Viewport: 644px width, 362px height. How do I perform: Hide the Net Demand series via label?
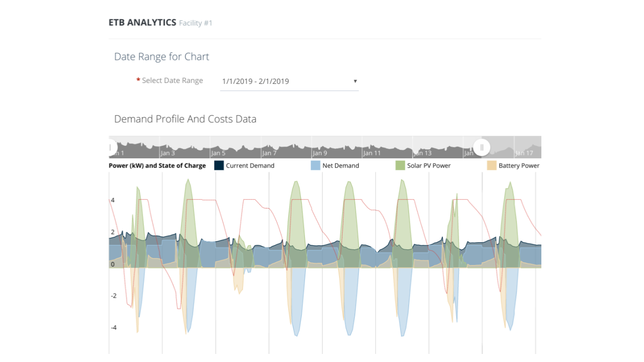[341, 165]
